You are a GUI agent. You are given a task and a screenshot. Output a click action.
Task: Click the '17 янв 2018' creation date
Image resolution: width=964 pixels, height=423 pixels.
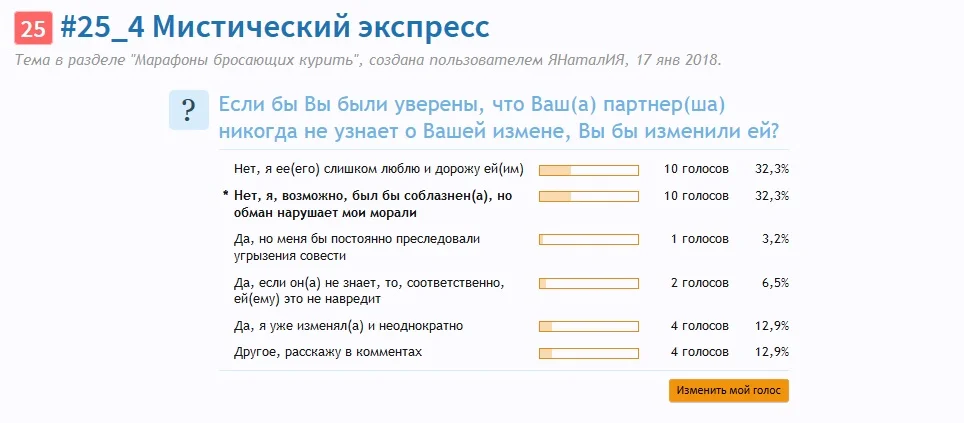coord(680,61)
